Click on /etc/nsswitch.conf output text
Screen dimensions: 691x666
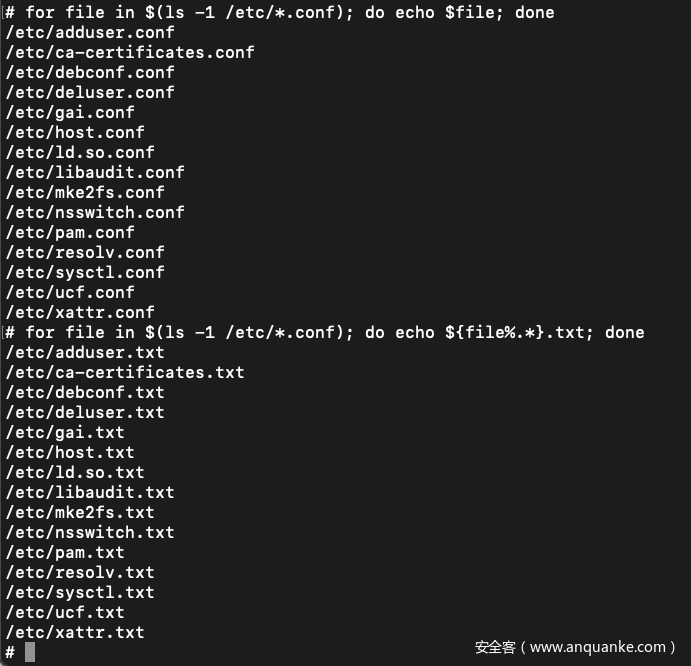point(95,212)
